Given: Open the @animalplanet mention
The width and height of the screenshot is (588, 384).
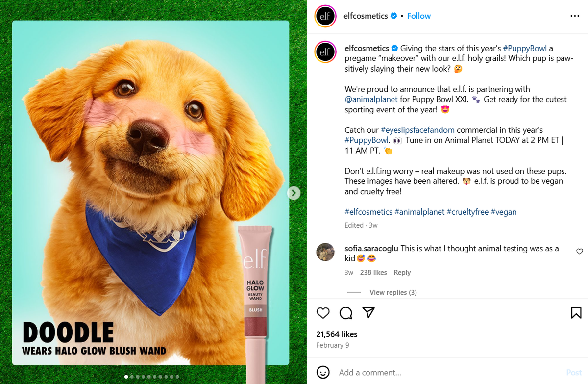Looking at the screenshot, I should click(x=371, y=99).
